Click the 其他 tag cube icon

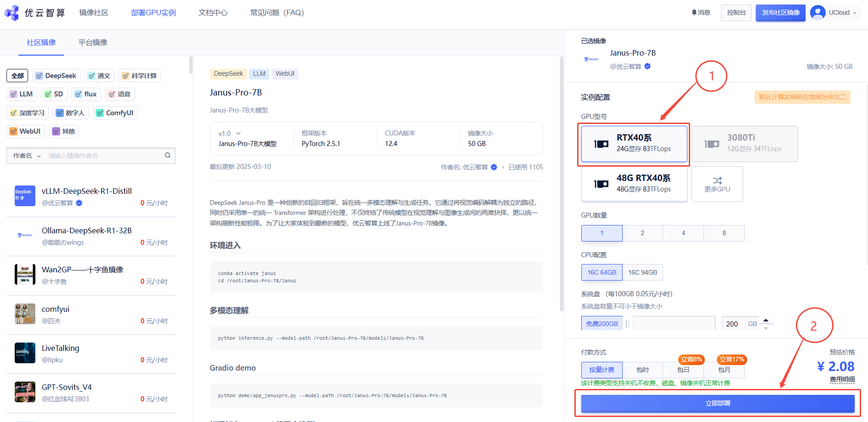pos(56,131)
